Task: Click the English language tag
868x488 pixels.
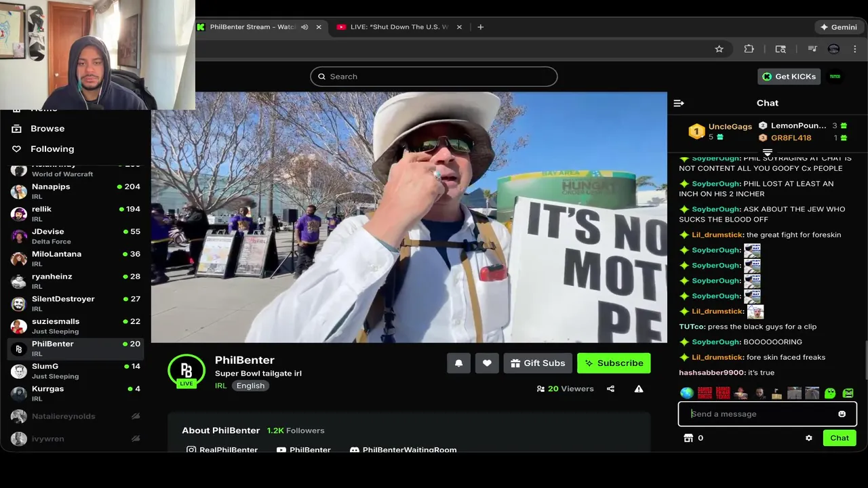Action: coord(250,386)
